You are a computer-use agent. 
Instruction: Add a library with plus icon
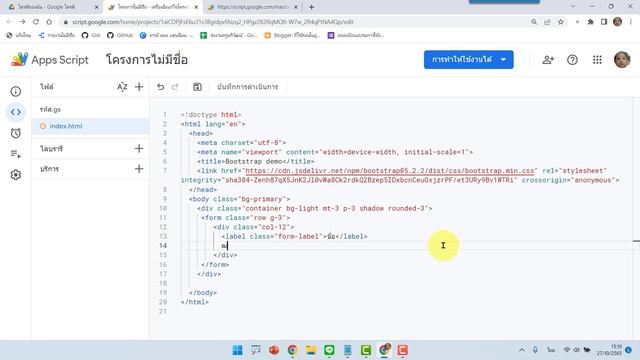coord(139,149)
